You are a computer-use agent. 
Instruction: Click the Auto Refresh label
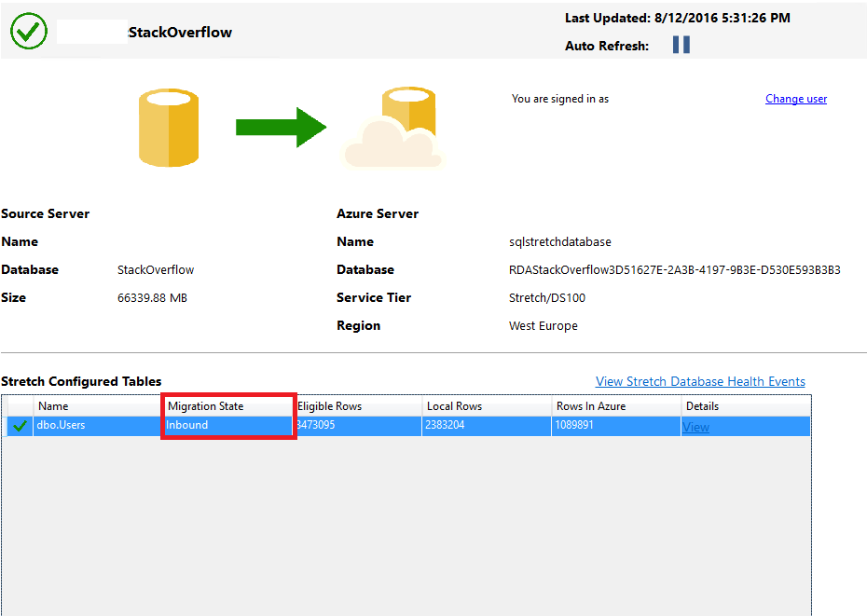[x=607, y=46]
